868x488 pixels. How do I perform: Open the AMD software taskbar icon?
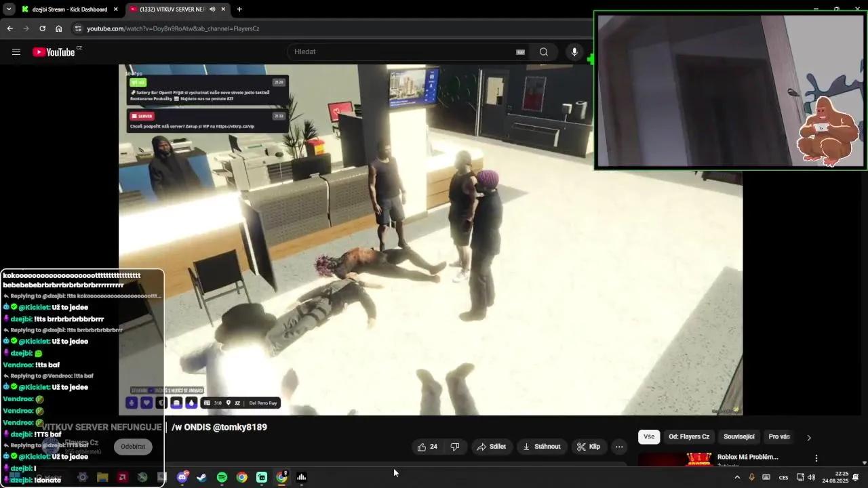(122, 477)
